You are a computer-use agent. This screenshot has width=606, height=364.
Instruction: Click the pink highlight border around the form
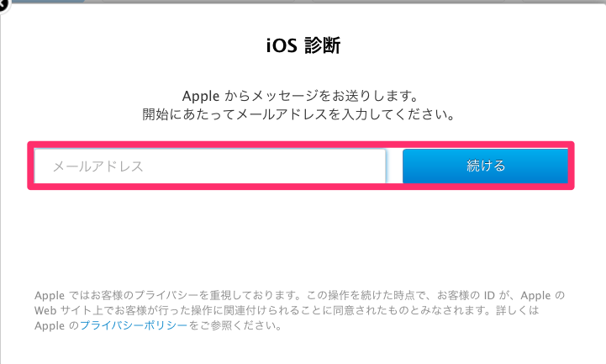click(x=301, y=144)
